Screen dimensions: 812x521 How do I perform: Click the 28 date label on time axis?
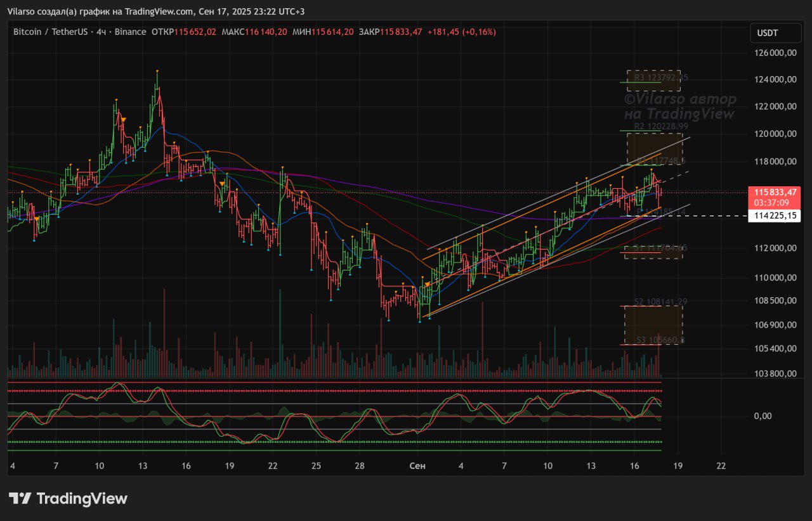click(x=359, y=466)
